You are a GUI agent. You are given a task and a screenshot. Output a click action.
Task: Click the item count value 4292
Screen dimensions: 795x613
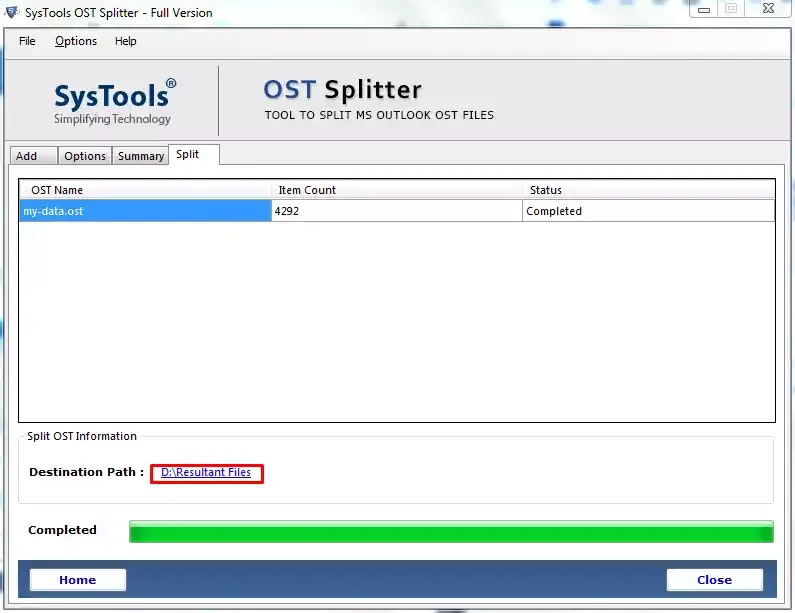coord(286,211)
